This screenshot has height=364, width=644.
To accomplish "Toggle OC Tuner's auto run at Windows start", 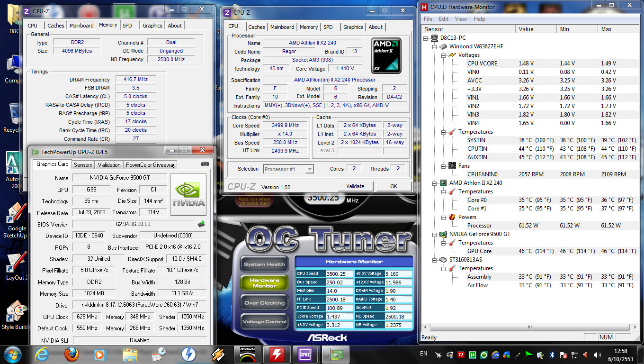I will click(x=254, y=201).
